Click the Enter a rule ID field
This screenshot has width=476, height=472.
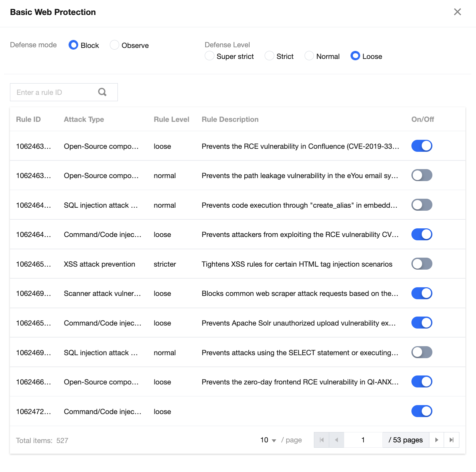(x=55, y=92)
